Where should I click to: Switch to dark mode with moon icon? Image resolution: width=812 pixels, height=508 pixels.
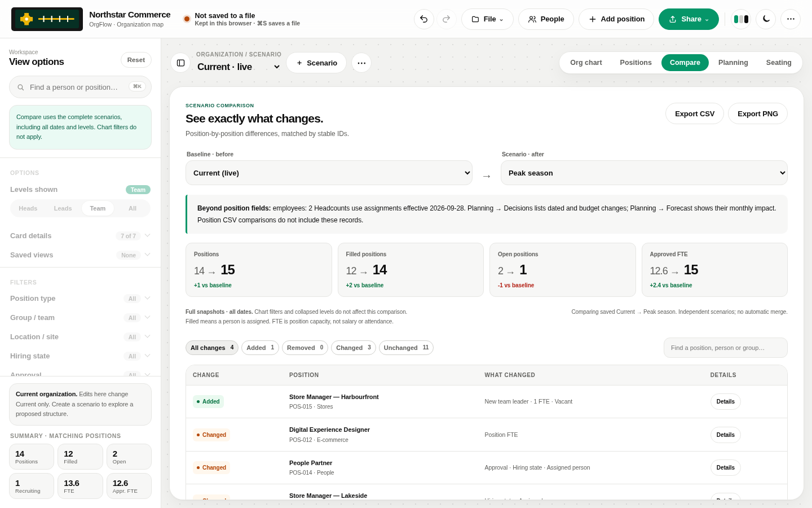tap(766, 19)
